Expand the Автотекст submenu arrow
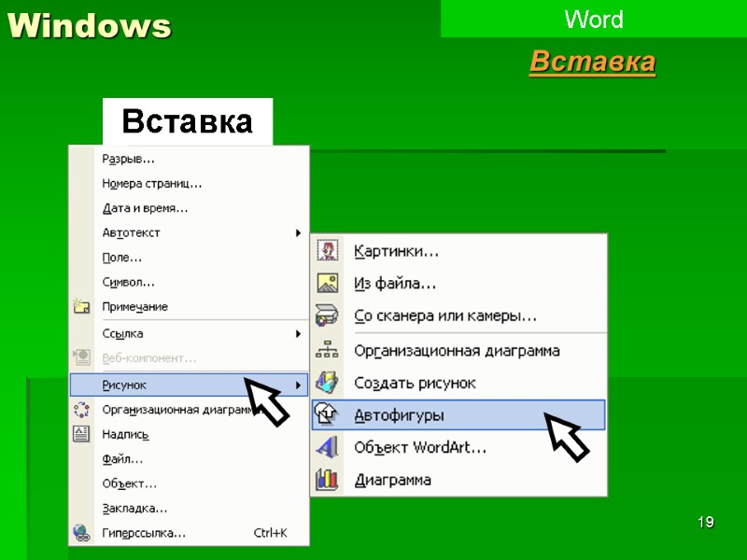Screen dimensions: 747x560 298,232
